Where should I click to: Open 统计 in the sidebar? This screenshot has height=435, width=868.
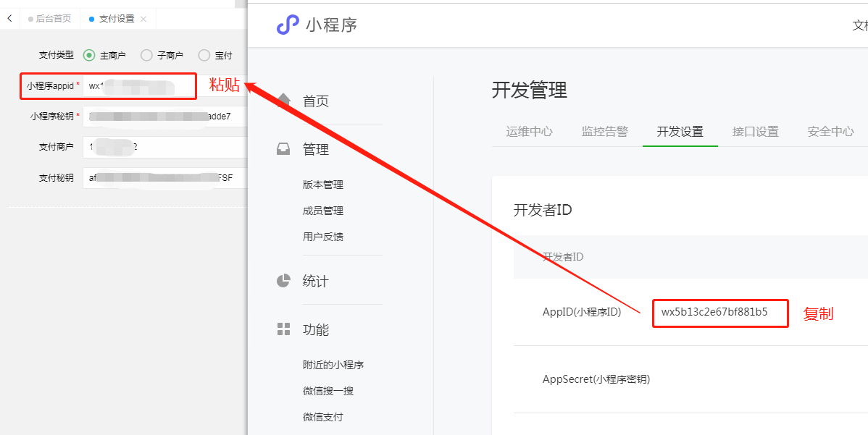point(316,282)
